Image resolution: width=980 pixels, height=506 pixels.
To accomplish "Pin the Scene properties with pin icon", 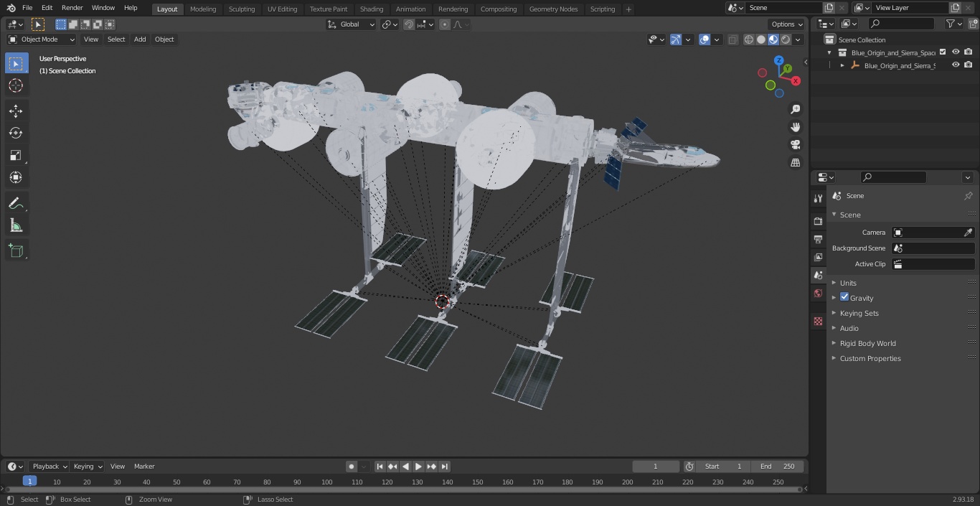I will tap(968, 196).
